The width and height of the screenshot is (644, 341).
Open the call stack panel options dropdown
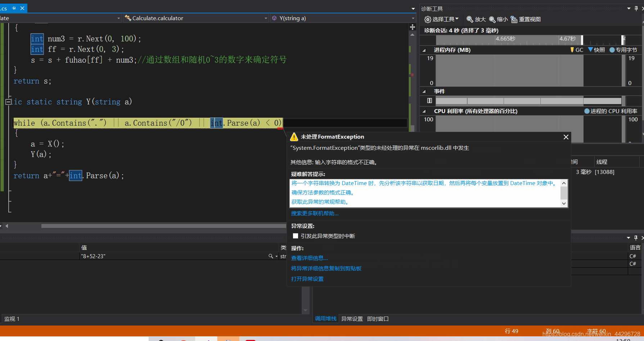click(x=629, y=238)
